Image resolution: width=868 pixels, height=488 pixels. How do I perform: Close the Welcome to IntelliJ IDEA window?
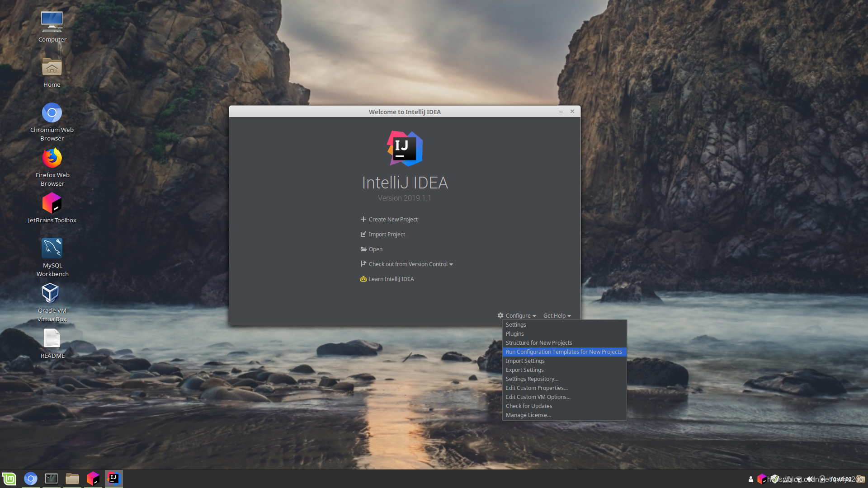(x=572, y=111)
